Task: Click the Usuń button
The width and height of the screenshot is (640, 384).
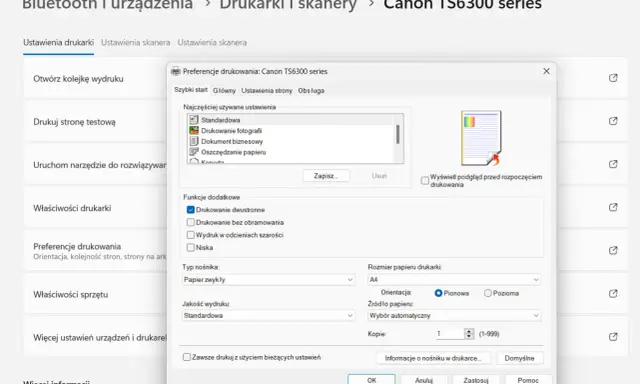Action: tap(379, 176)
